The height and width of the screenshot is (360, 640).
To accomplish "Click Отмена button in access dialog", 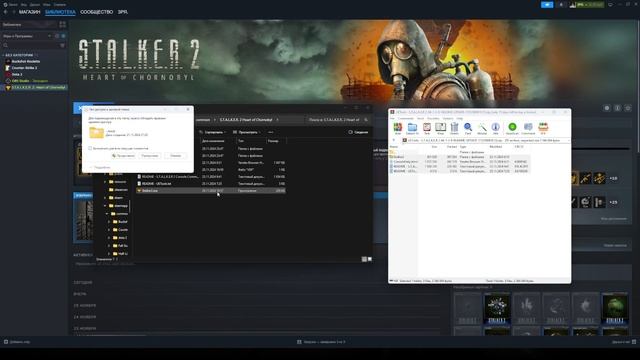I will (176, 156).
